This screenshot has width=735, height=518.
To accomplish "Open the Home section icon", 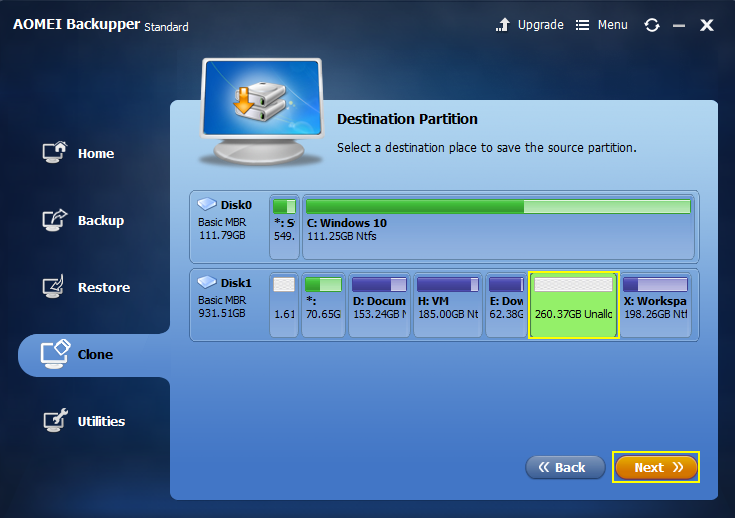I will click(54, 152).
